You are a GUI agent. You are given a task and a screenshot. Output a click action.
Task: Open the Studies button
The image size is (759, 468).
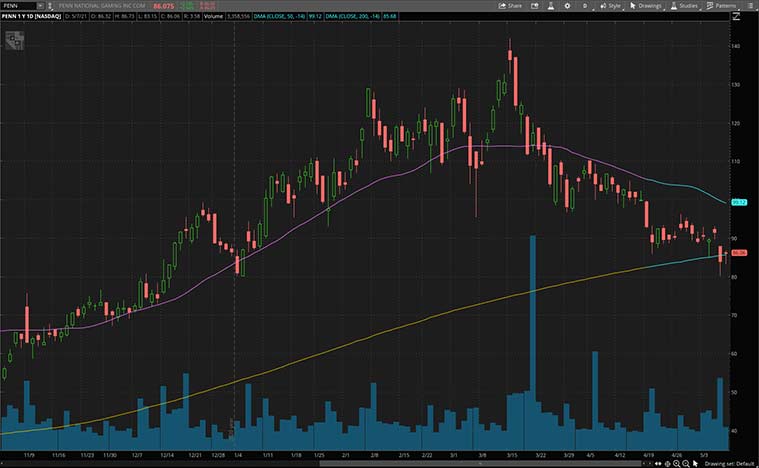[x=685, y=5]
